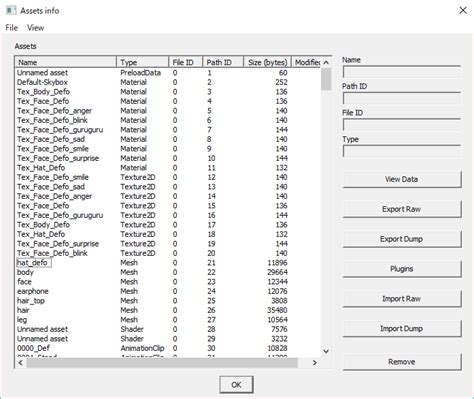Click the horizontal scroll left arrow
The image size is (474, 399).
pos(21,363)
